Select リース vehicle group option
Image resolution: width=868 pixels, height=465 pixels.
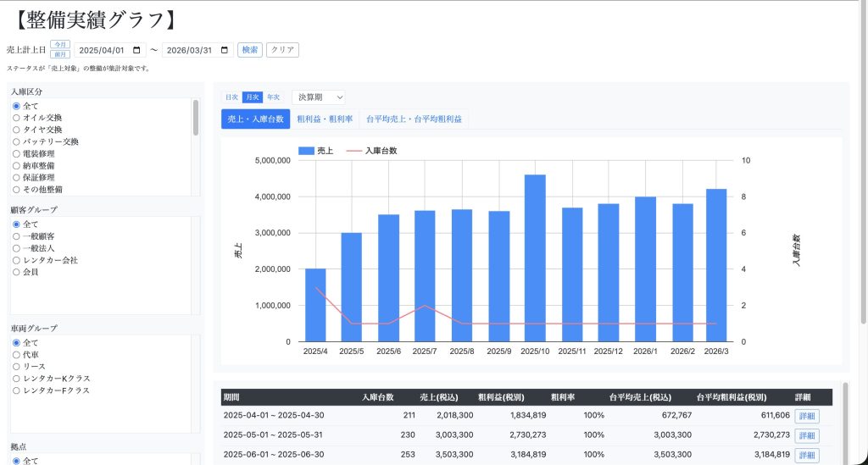point(16,366)
